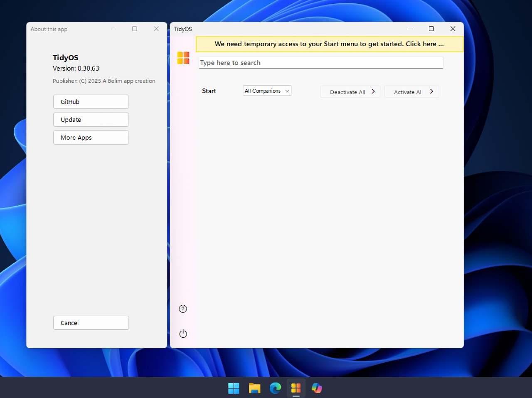This screenshot has height=398, width=532.
Task: Open More Apps in About window
Action: pyautogui.click(x=91, y=138)
